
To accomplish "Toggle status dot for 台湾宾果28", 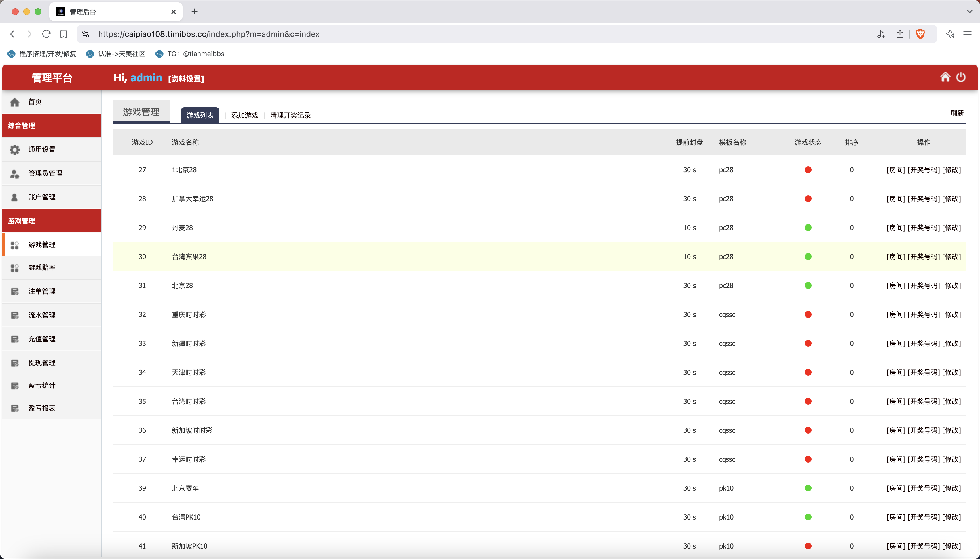I will tap(808, 257).
